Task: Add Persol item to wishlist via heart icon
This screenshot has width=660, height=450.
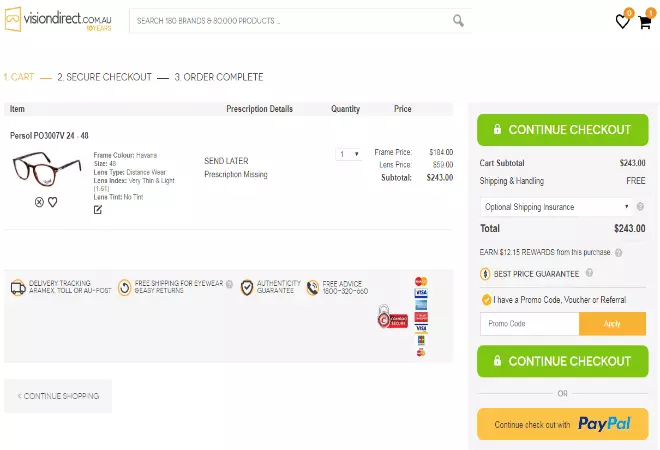Action: [52, 202]
